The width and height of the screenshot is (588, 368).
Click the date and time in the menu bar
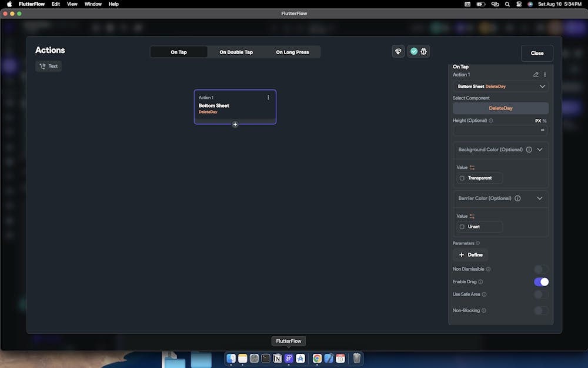560,4
